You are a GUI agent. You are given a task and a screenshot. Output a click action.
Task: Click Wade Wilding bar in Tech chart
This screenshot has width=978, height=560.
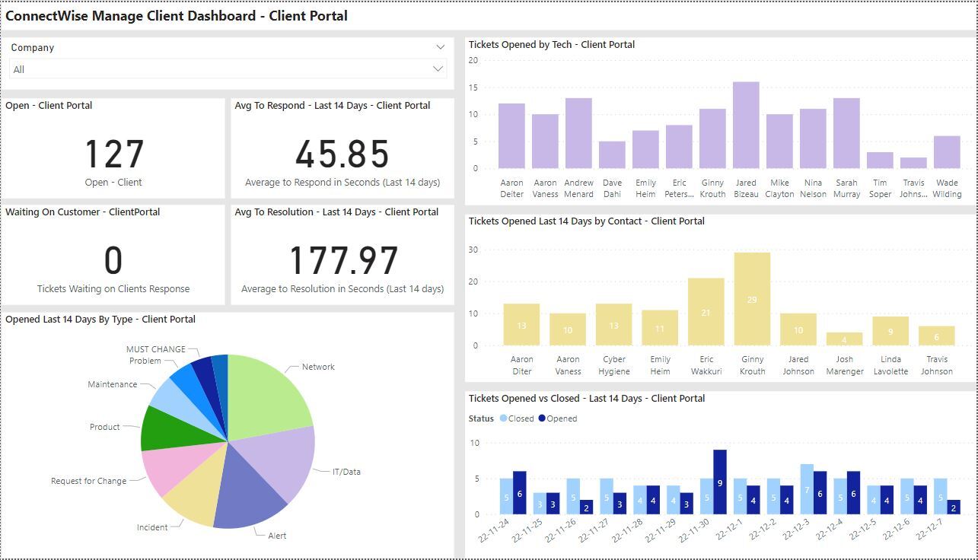coord(947,152)
